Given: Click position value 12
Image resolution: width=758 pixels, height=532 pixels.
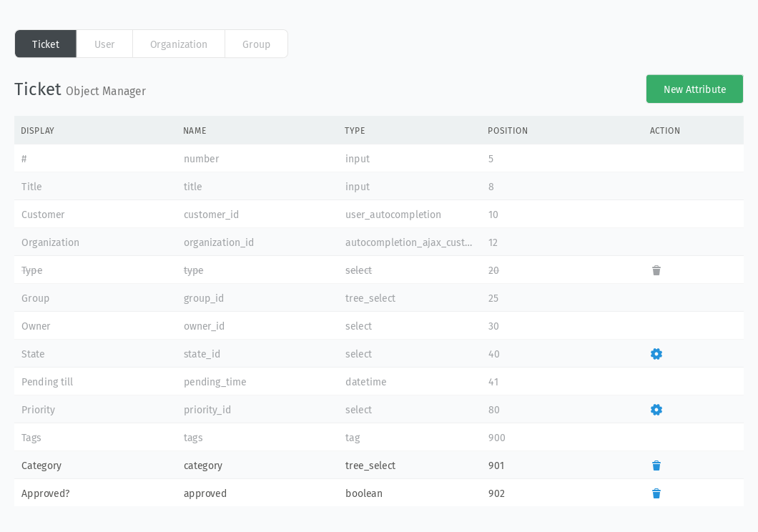Looking at the screenshot, I should point(493,242).
